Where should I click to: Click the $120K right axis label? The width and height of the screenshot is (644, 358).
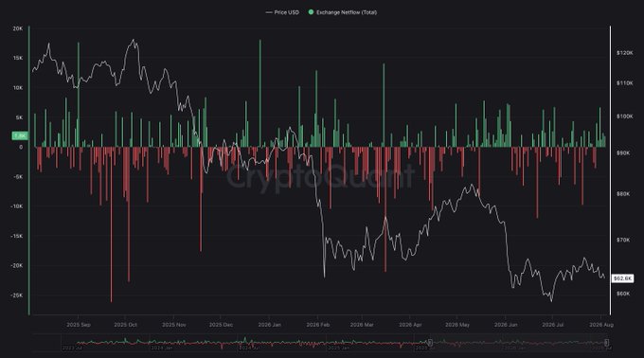click(x=625, y=53)
